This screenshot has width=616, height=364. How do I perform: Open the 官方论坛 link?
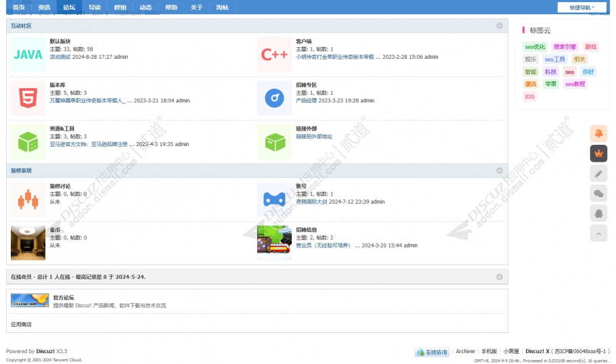[x=64, y=298]
